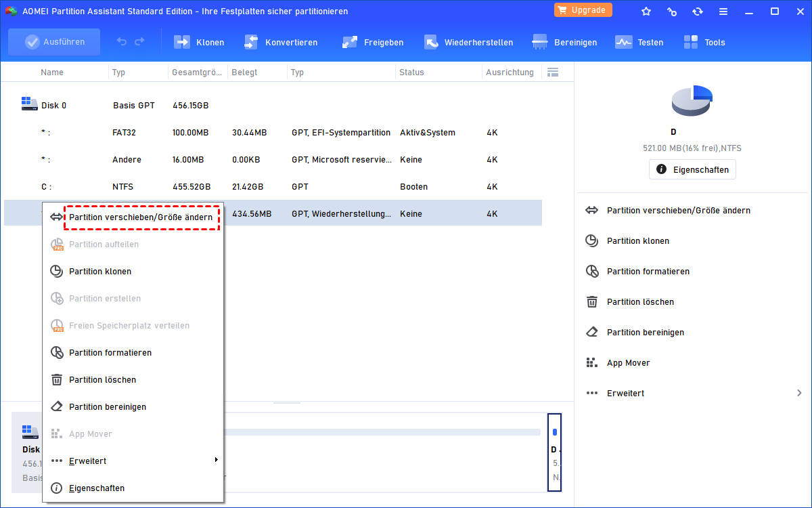This screenshot has height=508, width=812.
Task: Click the D partition pie chart icon
Action: tap(692, 101)
